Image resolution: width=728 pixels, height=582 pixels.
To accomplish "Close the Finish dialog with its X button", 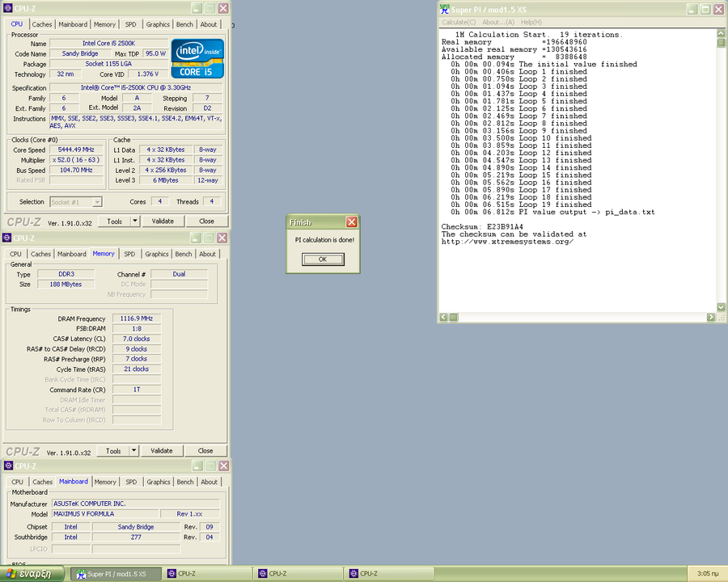I will click(352, 222).
